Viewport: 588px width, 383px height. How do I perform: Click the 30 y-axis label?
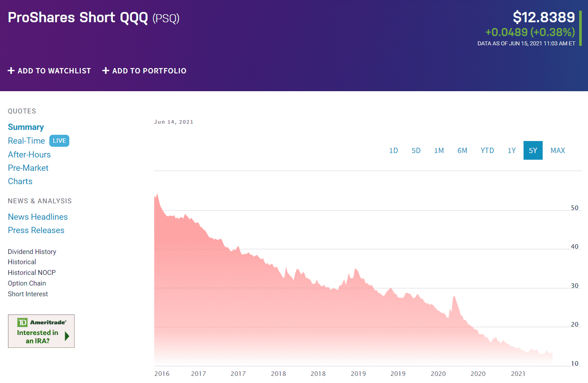(x=575, y=286)
